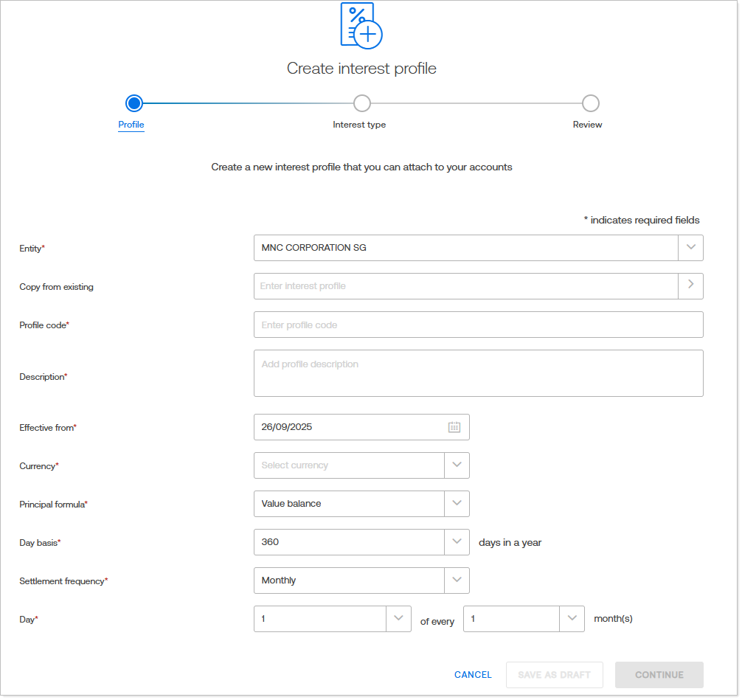This screenshot has width=742, height=700.
Task: Open the Day number dropdown
Action: (398, 619)
